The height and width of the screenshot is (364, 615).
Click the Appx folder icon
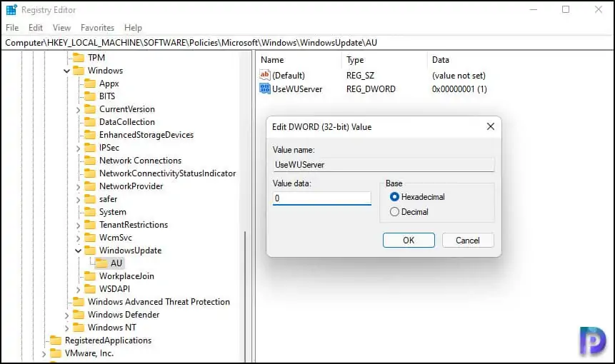pos(90,84)
